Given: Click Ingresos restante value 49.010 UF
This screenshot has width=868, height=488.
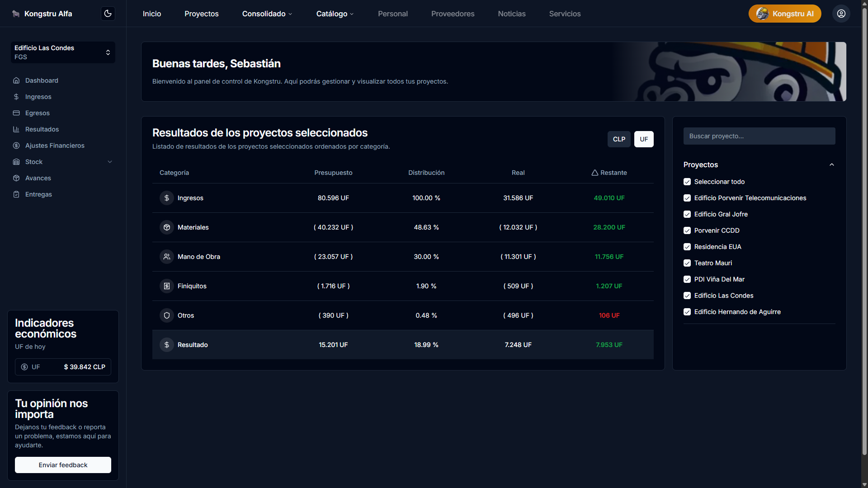Looking at the screenshot, I should 609,198.
